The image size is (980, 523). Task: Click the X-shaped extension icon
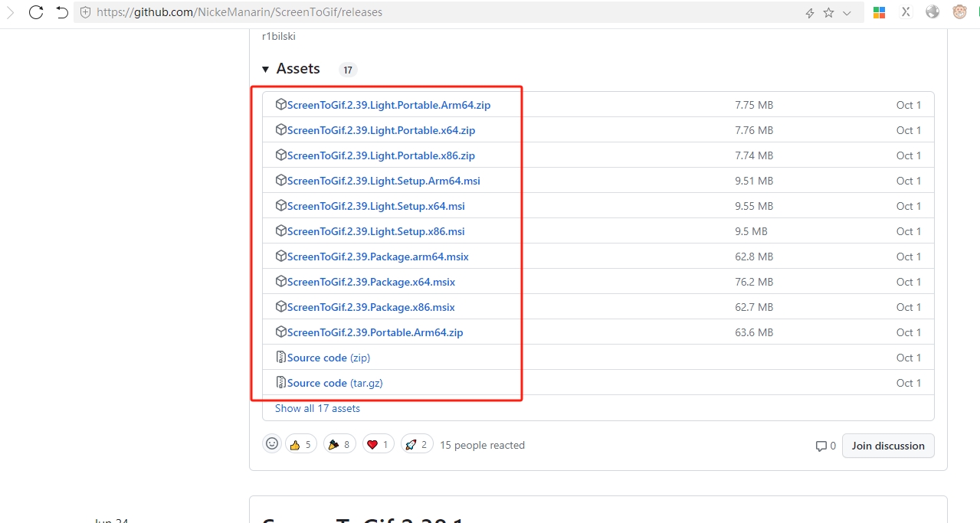pos(906,12)
